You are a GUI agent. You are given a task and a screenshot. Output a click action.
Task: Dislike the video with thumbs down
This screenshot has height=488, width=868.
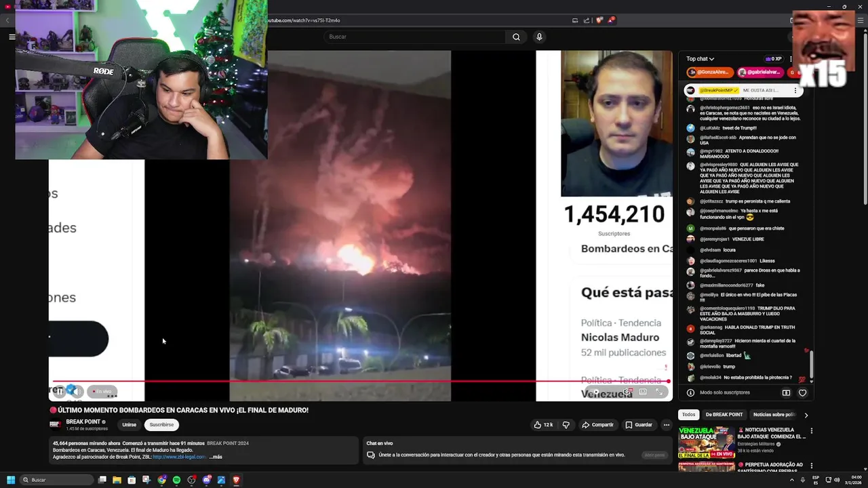point(566,425)
